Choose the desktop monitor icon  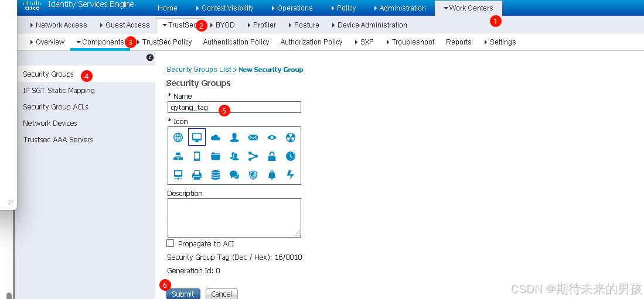pyautogui.click(x=197, y=138)
